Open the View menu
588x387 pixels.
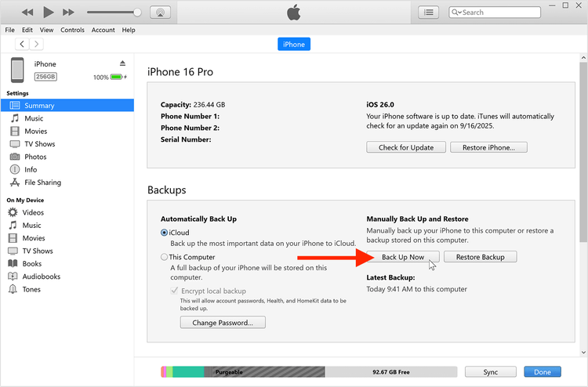pos(46,30)
